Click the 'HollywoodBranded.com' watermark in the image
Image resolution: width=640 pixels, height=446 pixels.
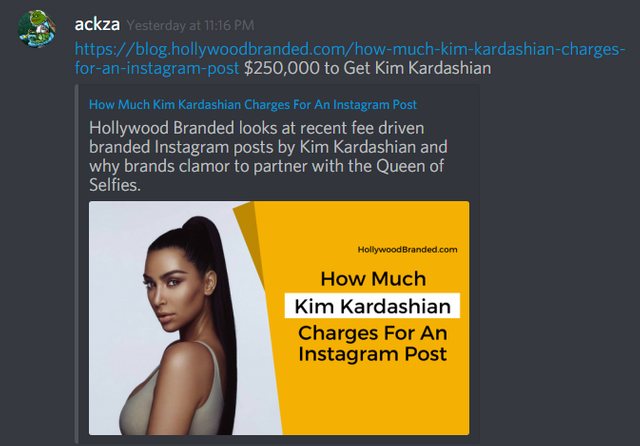click(x=407, y=249)
